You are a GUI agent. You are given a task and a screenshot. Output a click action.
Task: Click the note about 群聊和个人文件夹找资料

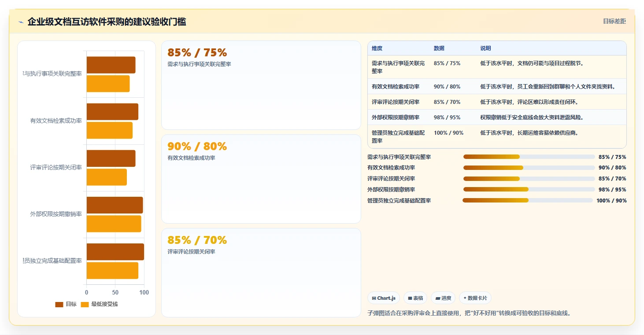[548, 86]
